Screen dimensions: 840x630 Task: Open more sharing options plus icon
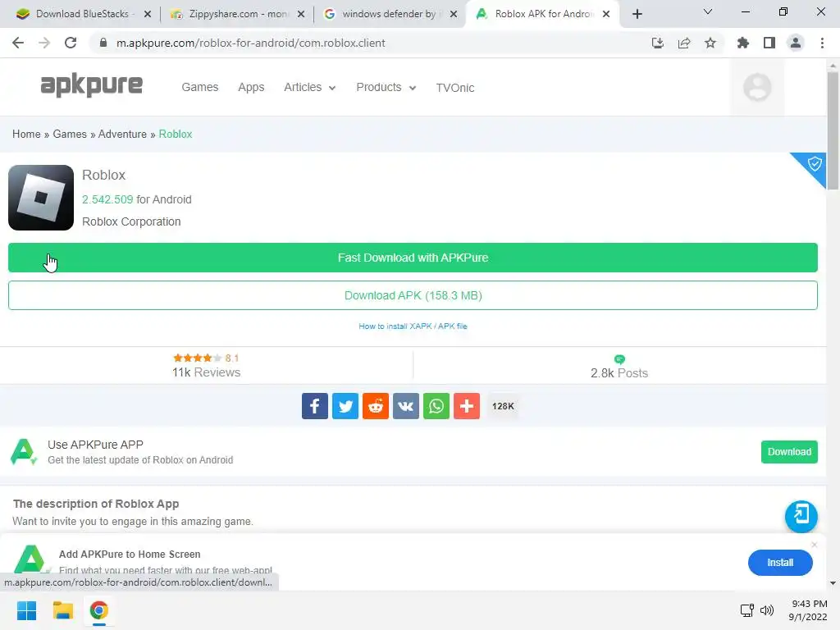tap(467, 406)
